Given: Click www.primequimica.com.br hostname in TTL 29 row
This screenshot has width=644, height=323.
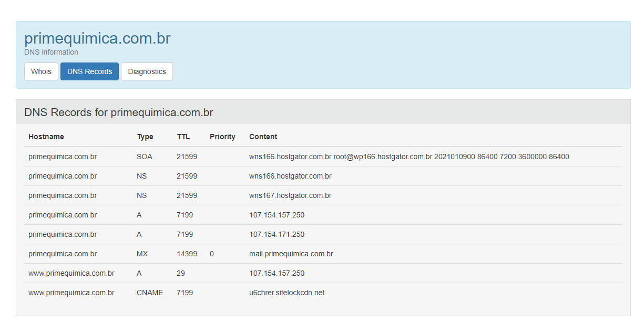Looking at the screenshot, I should point(71,273).
